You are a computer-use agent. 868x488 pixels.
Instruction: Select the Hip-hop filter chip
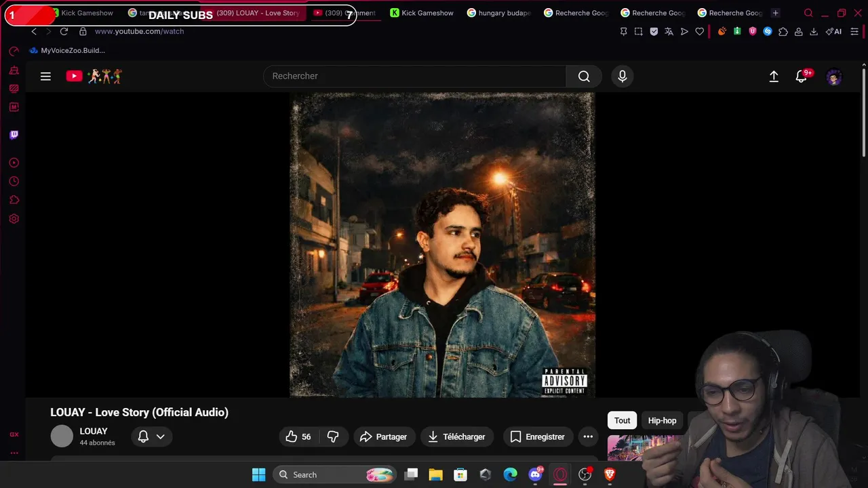click(x=662, y=420)
